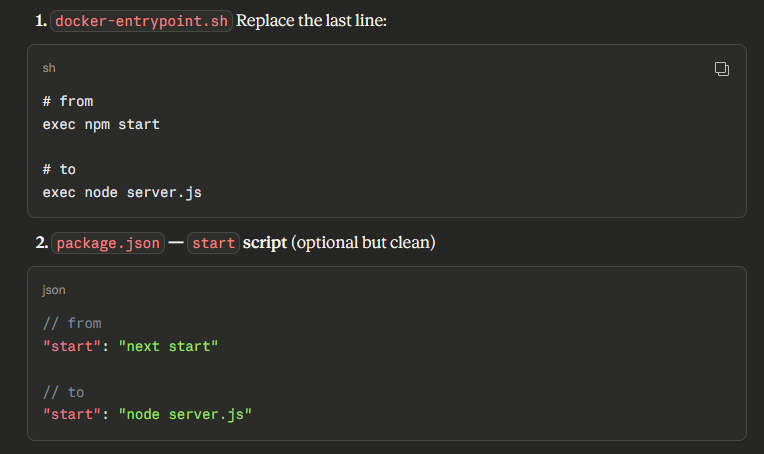Click the json language label
The image size is (764, 454).
coord(54,291)
